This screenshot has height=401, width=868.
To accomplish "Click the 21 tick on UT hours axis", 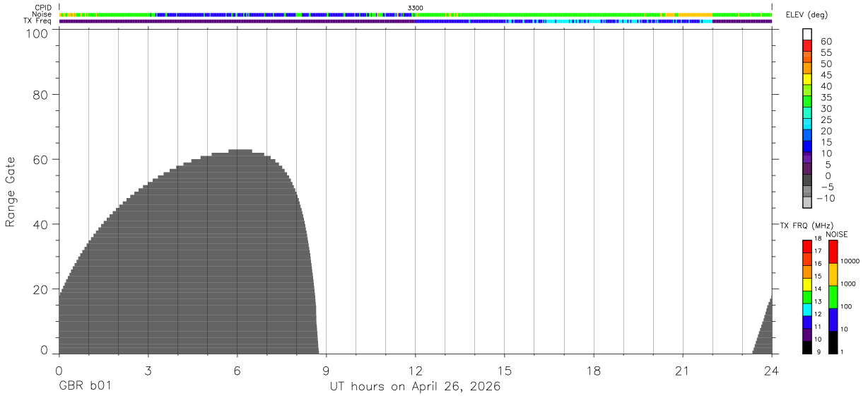I will pos(683,371).
